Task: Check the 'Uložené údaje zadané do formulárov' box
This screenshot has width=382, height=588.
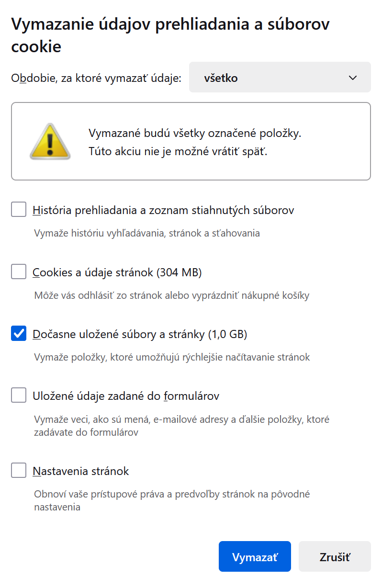Action: tap(19, 395)
